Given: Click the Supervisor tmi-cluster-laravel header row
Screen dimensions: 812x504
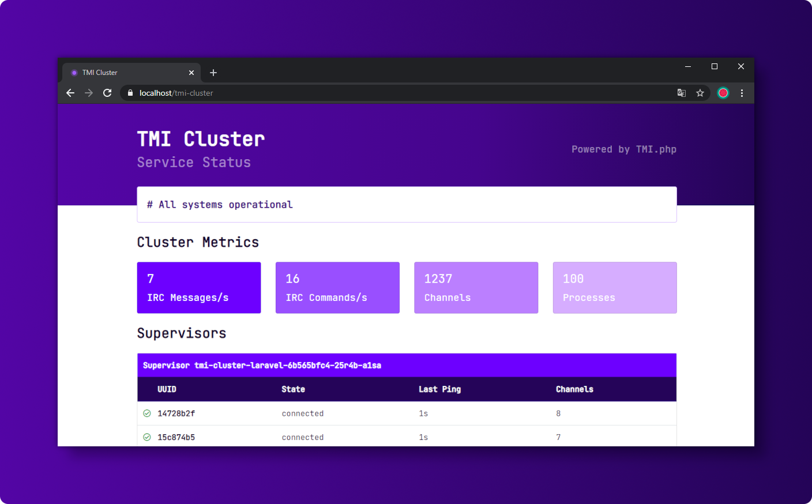Looking at the screenshot, I should 407,365.
